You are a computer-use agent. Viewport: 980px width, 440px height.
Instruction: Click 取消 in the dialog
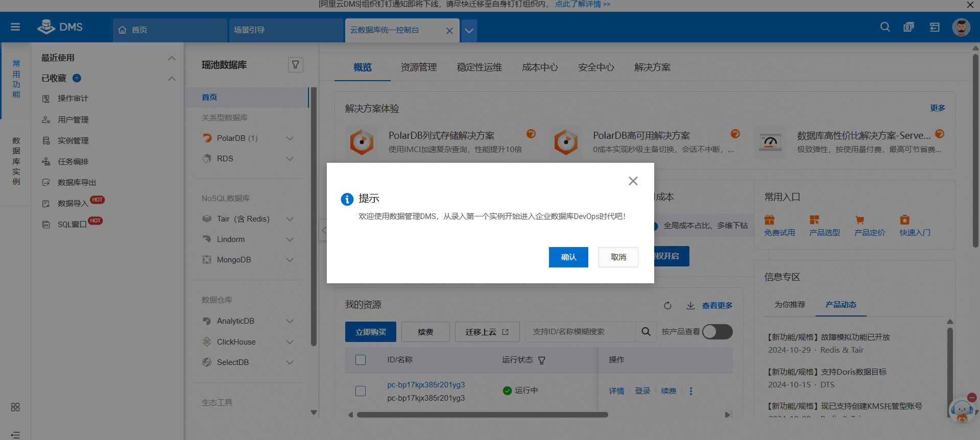618,257
